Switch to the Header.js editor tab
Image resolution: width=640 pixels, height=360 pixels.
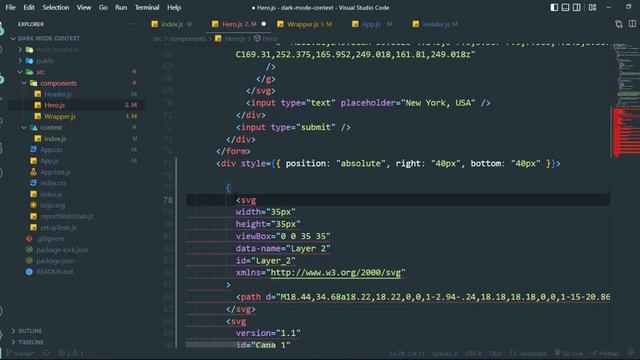click(x=435, y=24)
